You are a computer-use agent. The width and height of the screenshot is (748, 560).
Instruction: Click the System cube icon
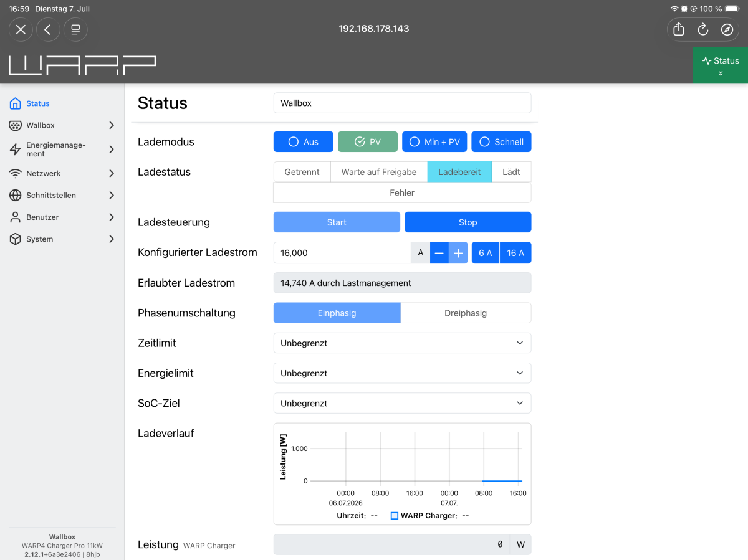[16, 239]
